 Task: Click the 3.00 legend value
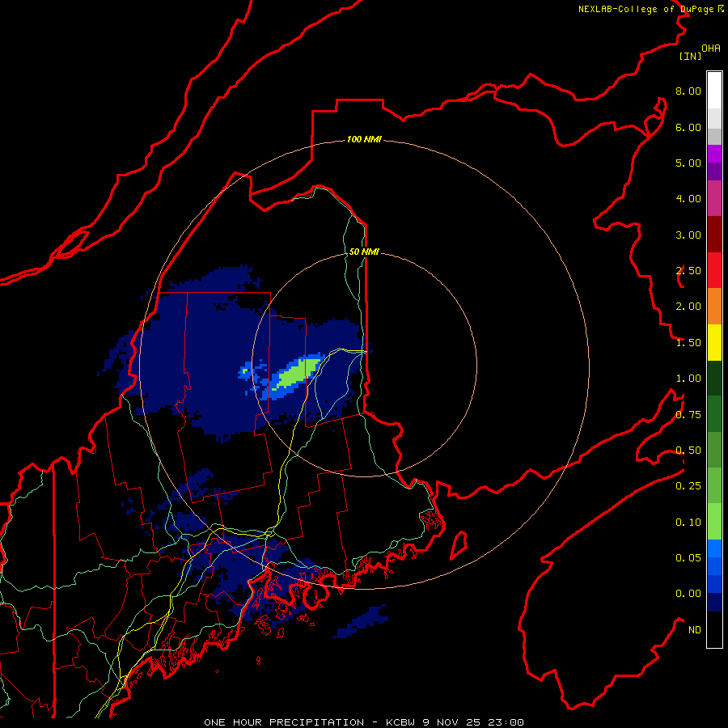[688, 235]
